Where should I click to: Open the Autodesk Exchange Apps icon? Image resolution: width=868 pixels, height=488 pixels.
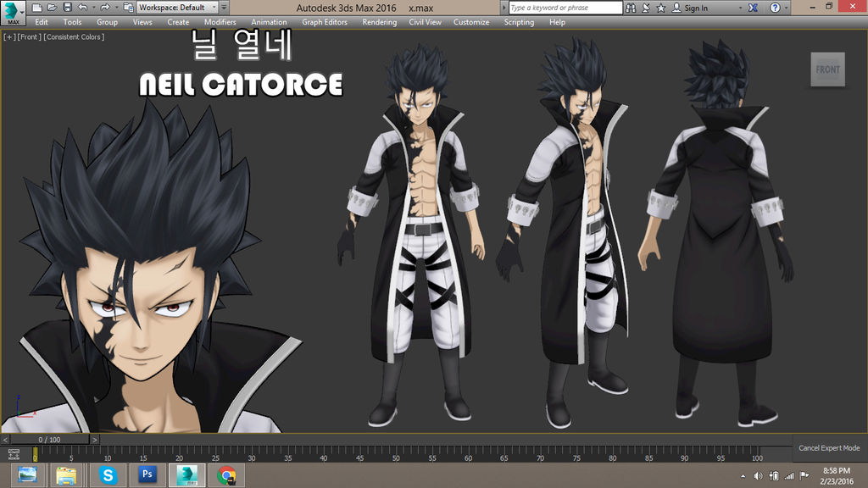pyautogui.click(x=754, y=8)
